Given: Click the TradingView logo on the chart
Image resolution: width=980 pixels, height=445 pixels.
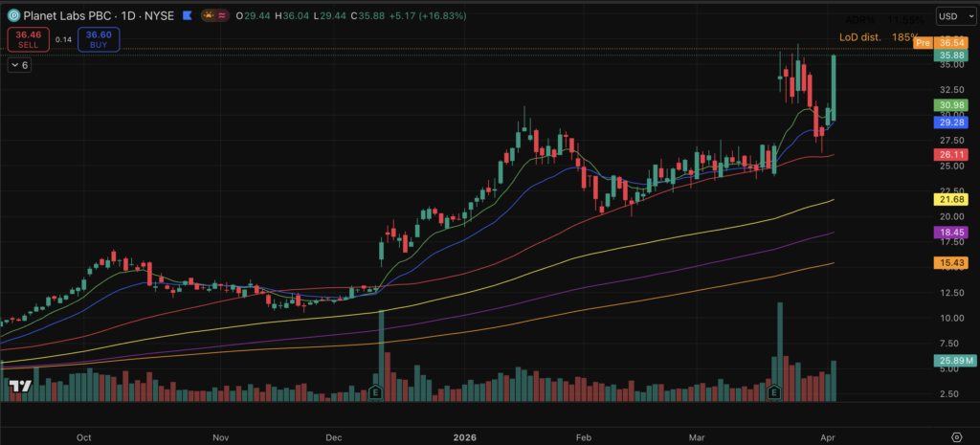Looking at the screenshot, I should [x=18, y=386].
